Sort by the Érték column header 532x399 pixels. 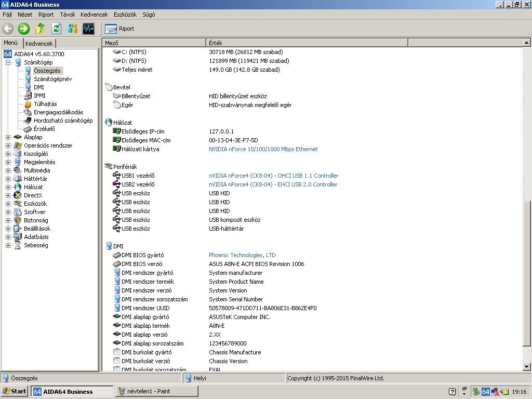(307, 43)
